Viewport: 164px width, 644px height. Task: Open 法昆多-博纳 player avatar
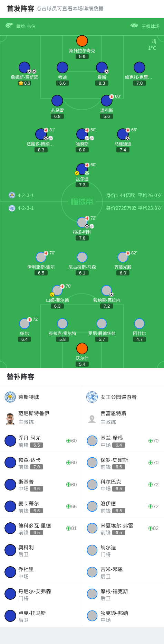pyautogui.click(x=41, y=134)
